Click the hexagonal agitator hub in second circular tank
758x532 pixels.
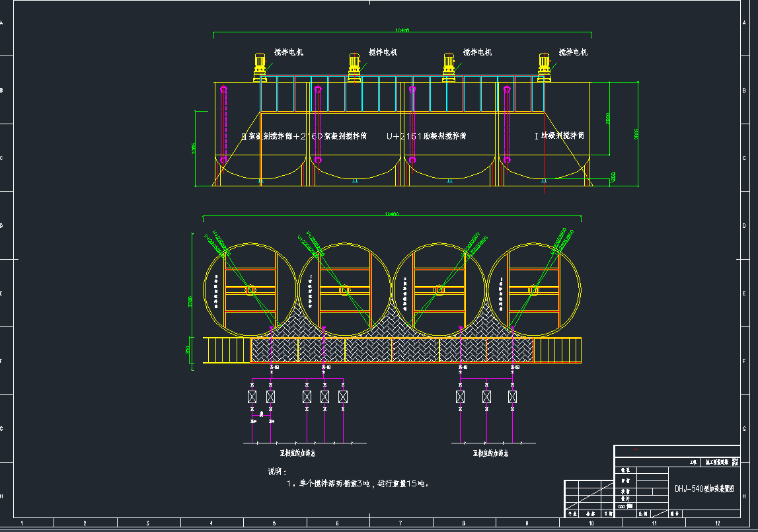click(344, 290)
